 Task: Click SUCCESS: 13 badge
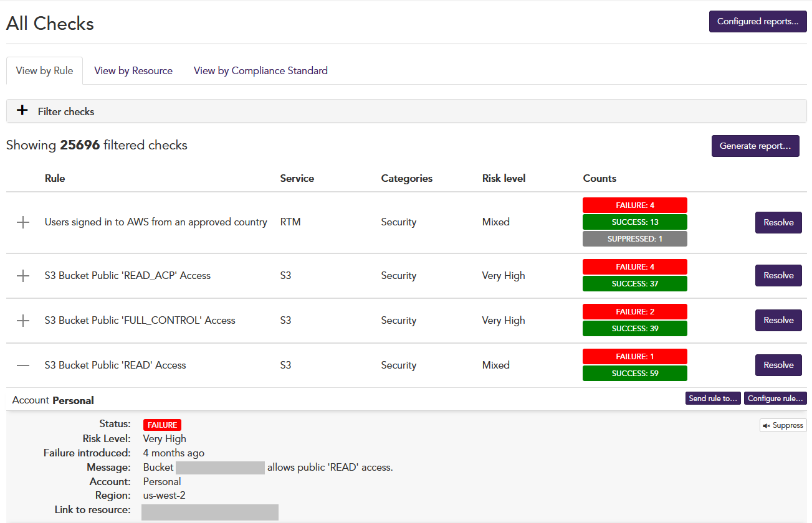(635, 222)
